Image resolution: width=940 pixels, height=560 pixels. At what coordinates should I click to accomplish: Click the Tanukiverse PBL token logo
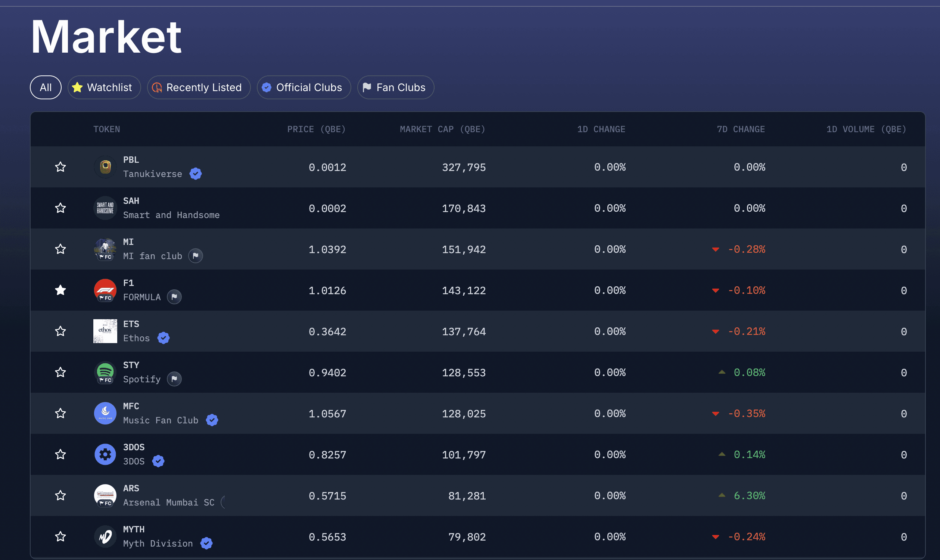click(105, 167)
